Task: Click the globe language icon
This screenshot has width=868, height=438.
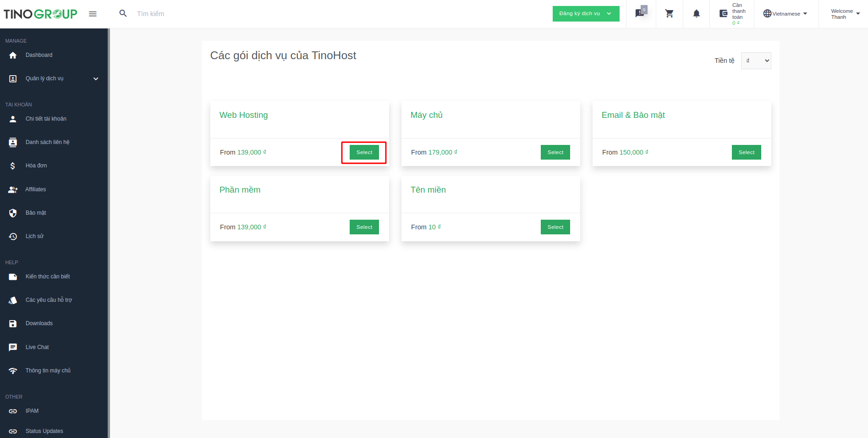Action: point(767,13)
